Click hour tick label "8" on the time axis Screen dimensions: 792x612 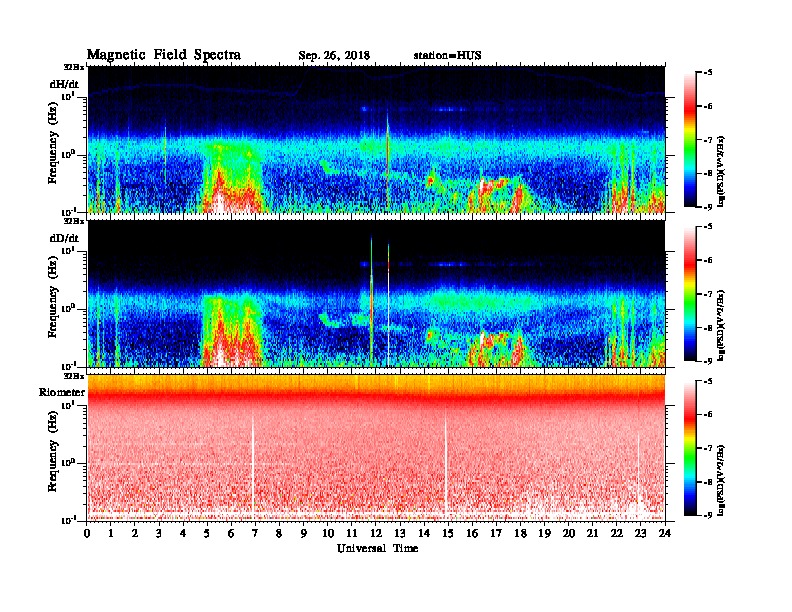(x=279, y=533)
